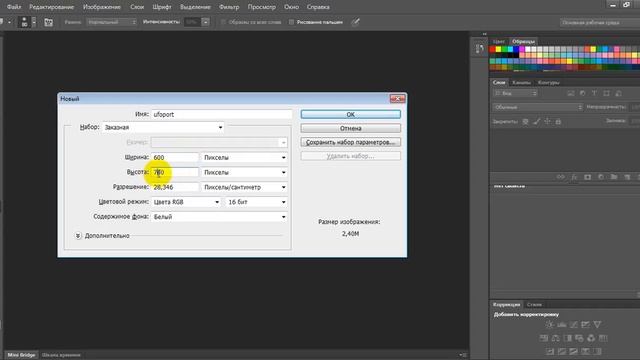Enable the Образцы со всех слоев checkbox
The image size is (640, 360).
[x=223, y=22]
